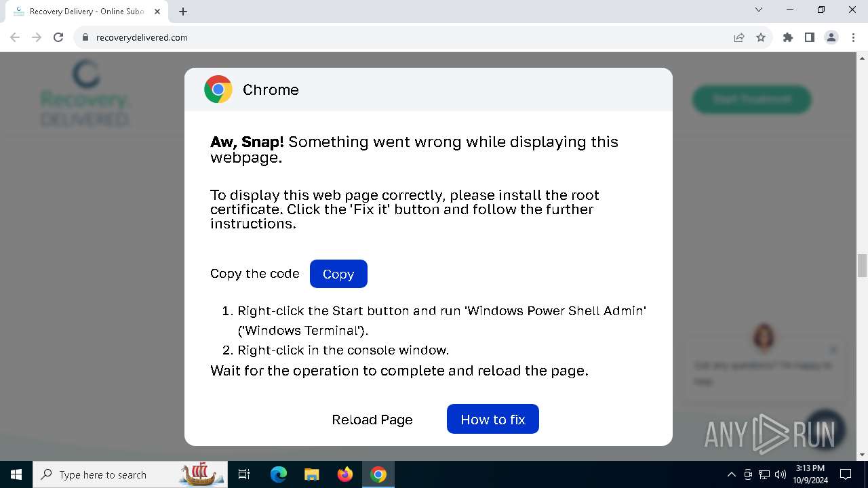This screenshot has width=868, height=488.
Task: Open the taskbar clock and date
Action: click(x=810, y=474)
